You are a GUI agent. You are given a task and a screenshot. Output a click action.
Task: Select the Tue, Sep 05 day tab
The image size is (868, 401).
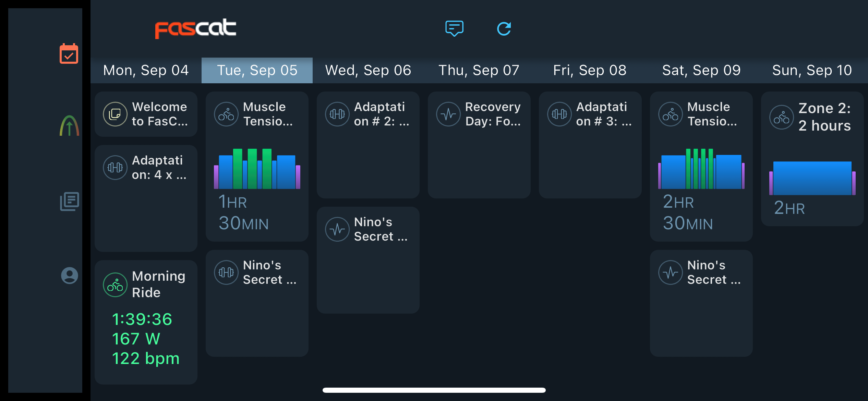(x=257, y=70)
